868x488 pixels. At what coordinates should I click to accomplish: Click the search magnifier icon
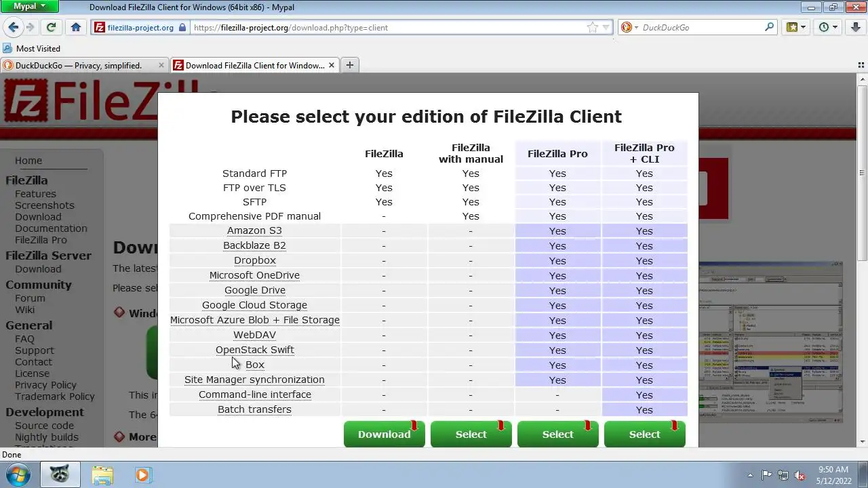point(769,28)
